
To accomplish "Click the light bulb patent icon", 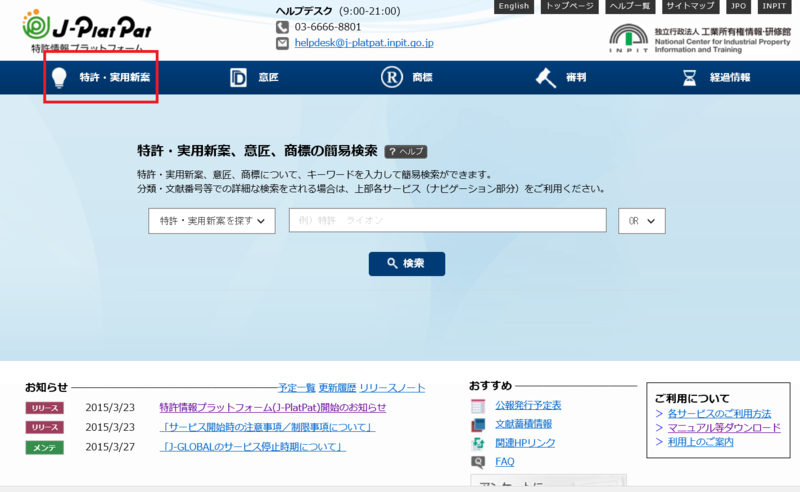I will click(x=60, y=78).
